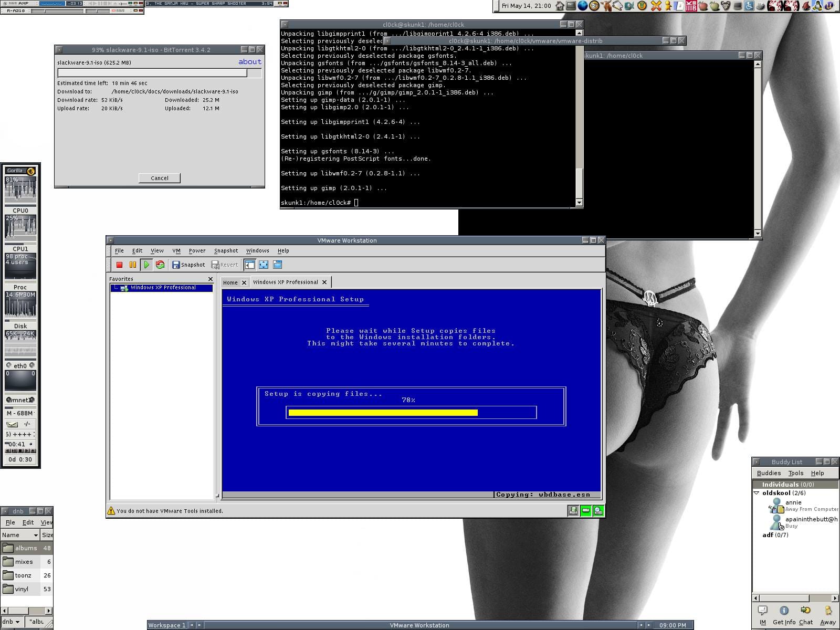Viewport: 840px width, 630px height.
Task: Click the Buddy List horizontal scrollbar right arrow
Action: point(835,598)
